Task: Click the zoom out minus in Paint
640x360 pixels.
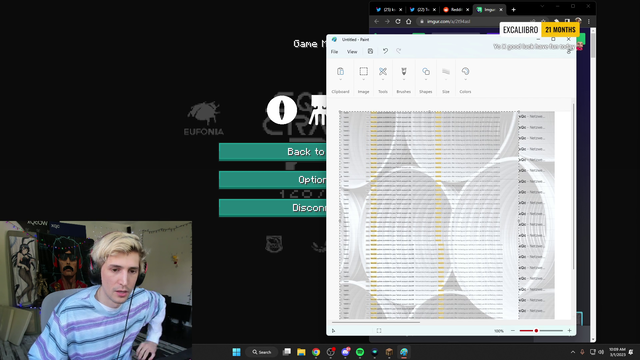Action: tap(513, 331)
